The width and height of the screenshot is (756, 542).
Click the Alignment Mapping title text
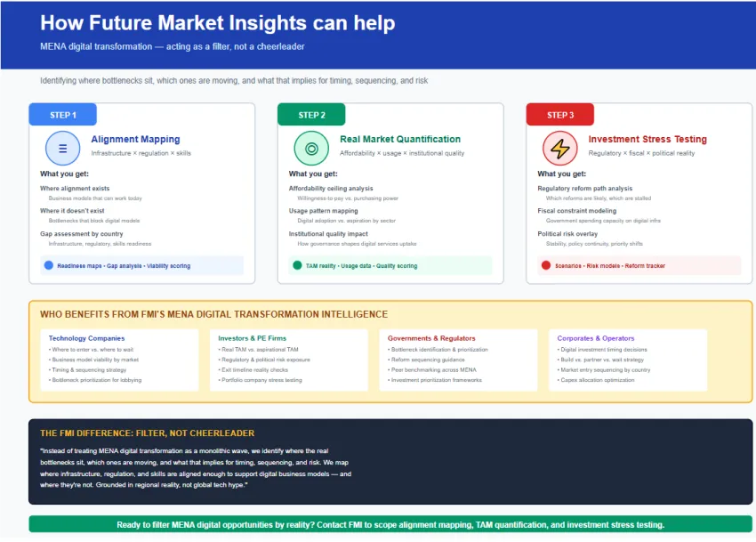tap(135, 140)
